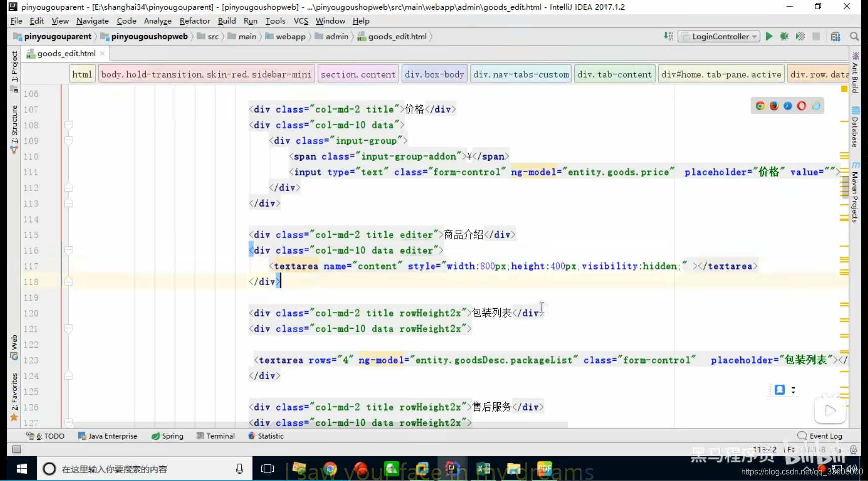Open the Ant Build tool window

pyautogui.click(x=855, y=73)
